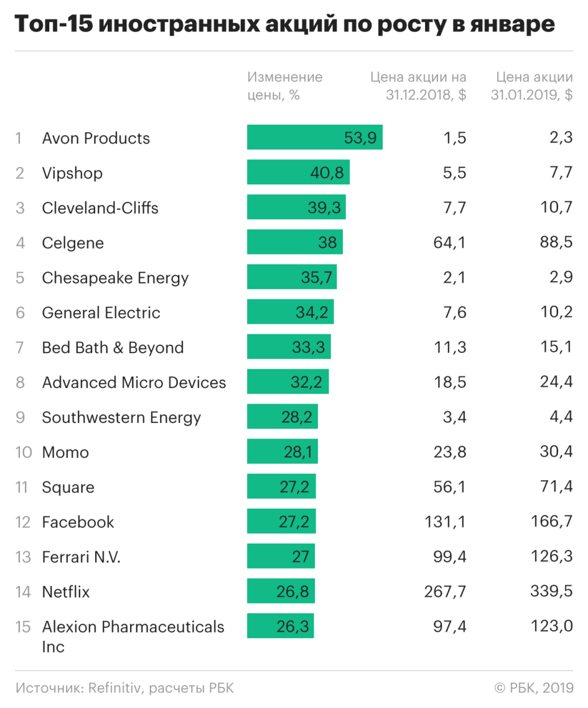Click the Bed Bath & Beyond label
588x708 pixels.
[x=113, y=347]
